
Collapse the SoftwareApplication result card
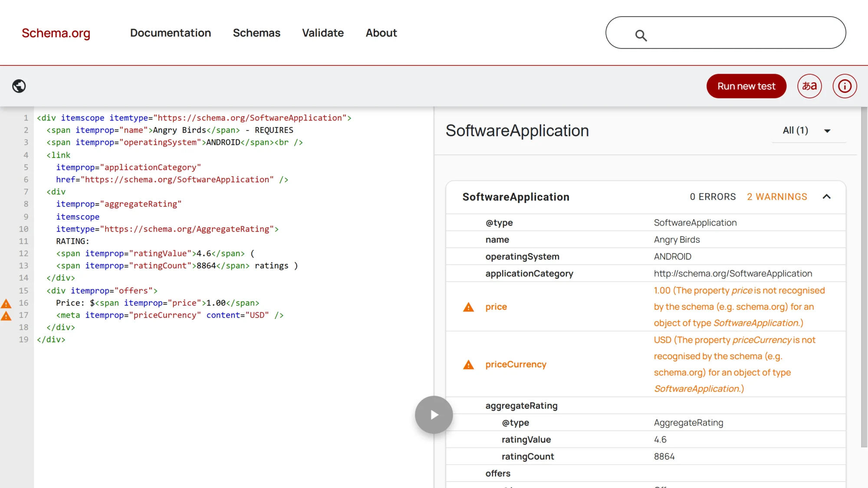826,197
